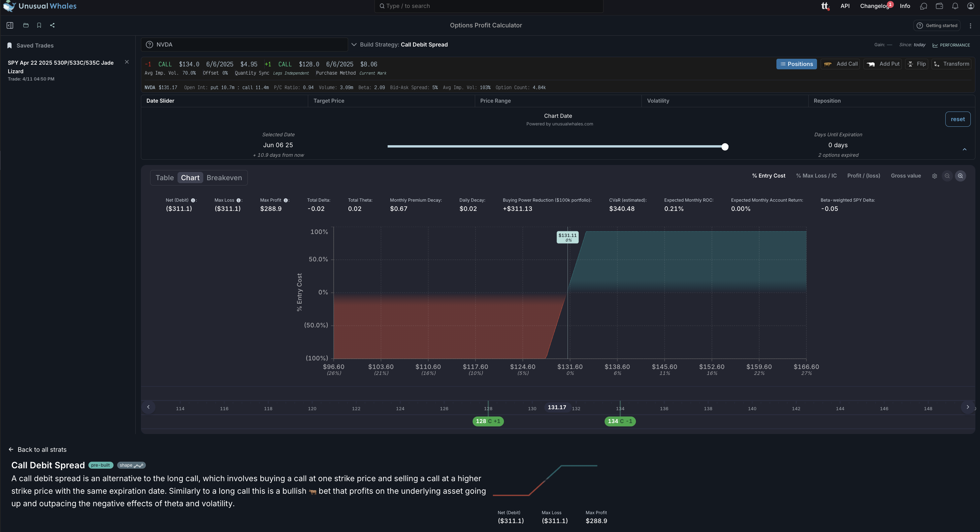Viewport: 980px width, 532px height.
Task: Click the bookmark save trade icon
Action: [x=39, y=25]
